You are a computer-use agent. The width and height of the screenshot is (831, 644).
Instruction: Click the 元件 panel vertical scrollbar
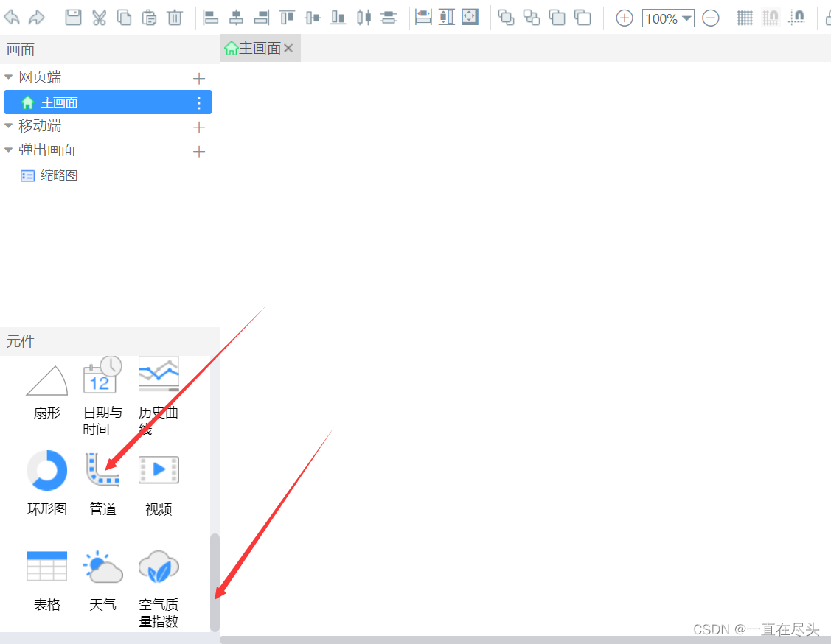215,583
